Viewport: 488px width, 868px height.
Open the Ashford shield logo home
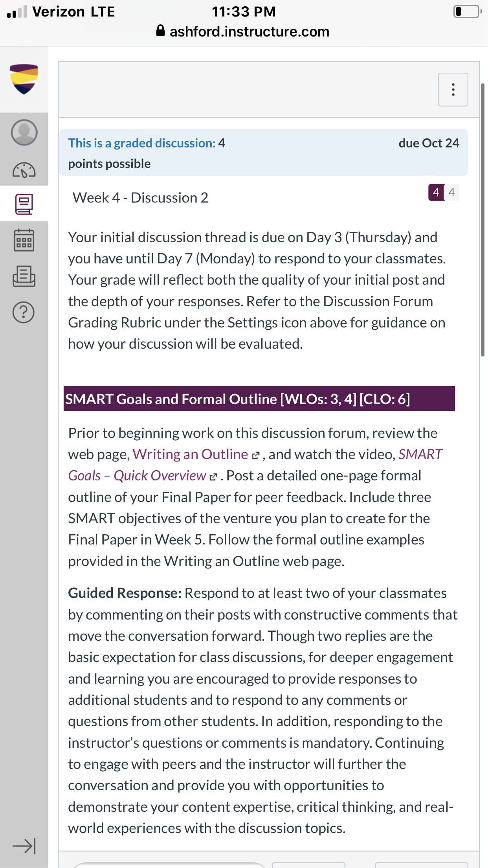click(x=24, y=79)
